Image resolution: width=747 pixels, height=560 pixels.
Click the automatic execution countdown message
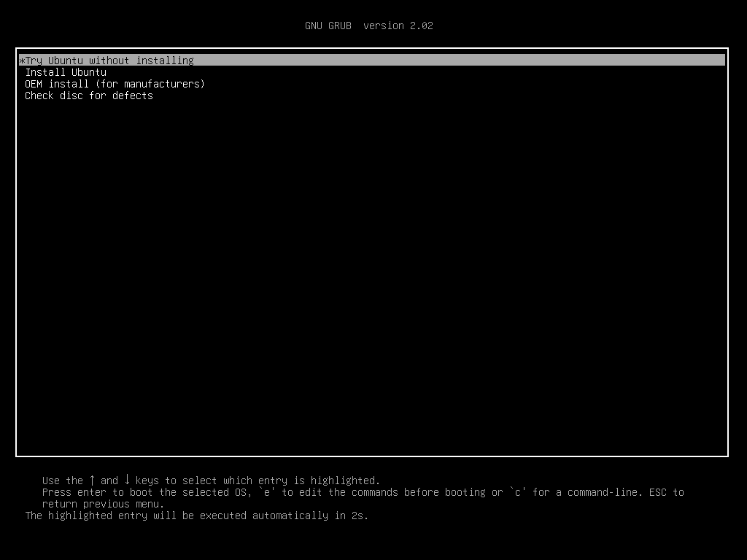(x=197, y=516)
